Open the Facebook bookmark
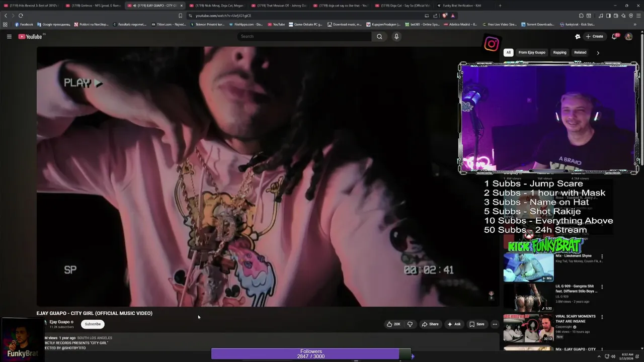Screen dimensions: 644x362 (x=24, y=24)
